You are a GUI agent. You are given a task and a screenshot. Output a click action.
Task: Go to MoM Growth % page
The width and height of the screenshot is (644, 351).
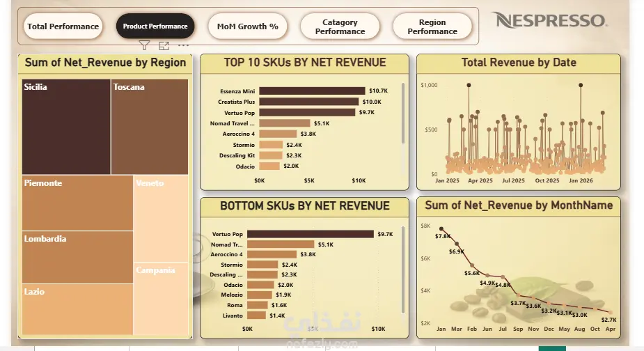(x=248, y=26)
